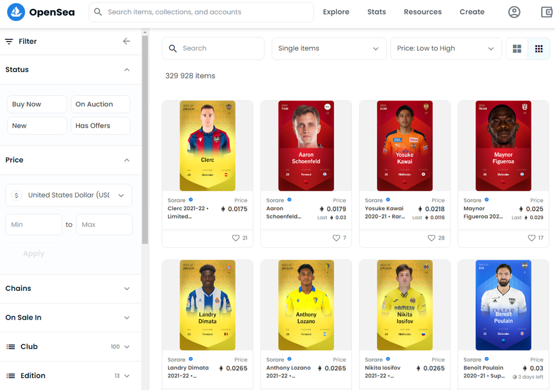This screenshot has width=555, height=392.
Task: Open the Create page
Action: (x=472, y=12)
